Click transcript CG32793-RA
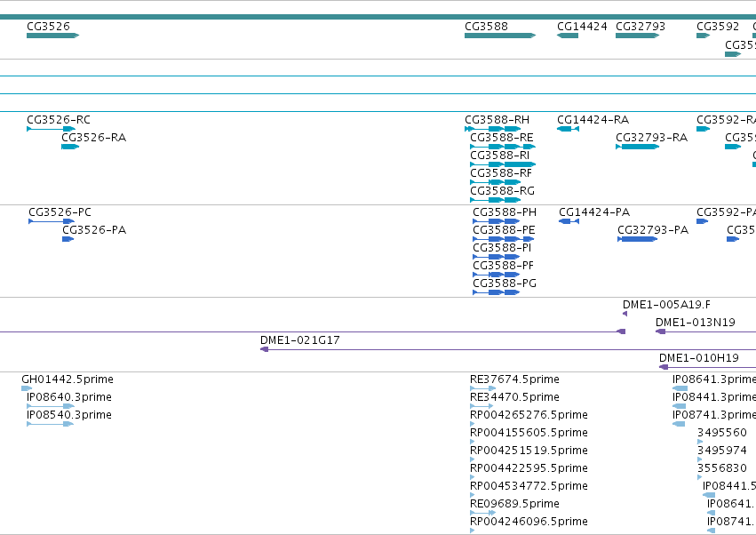756x535 pixels. pos(637,147)
